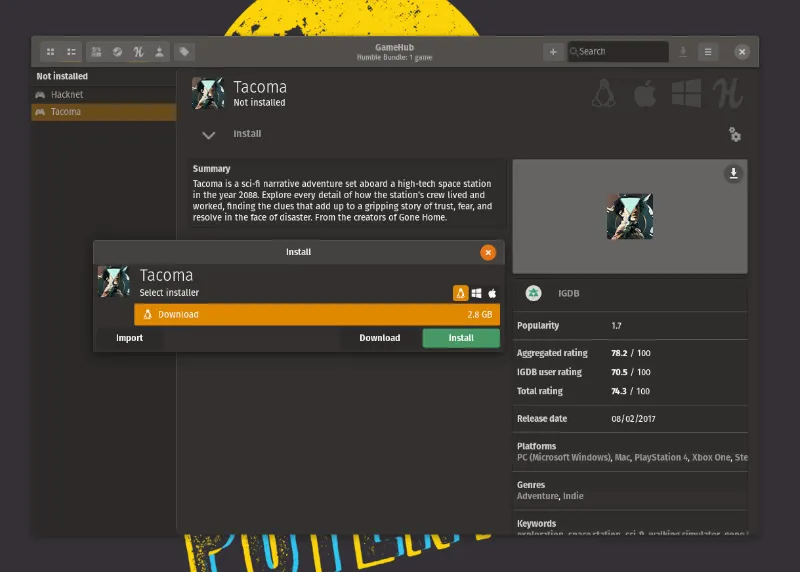Open game properties gears icon
The height and width of the screenshot is (572, 800).
click(x=735, y=135)
